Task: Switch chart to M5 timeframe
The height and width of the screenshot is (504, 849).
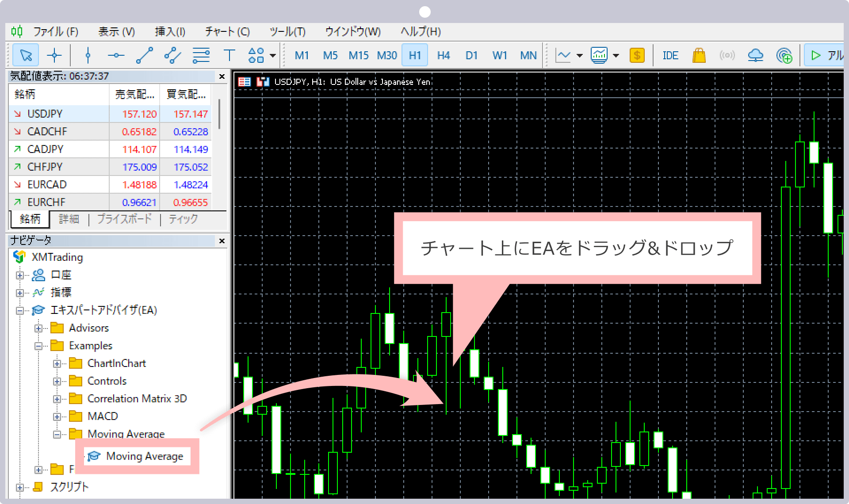Action: [x=330, y=56]
